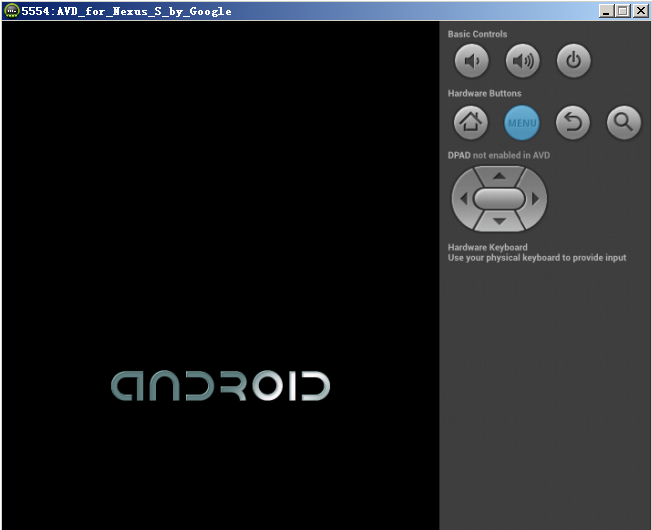Click the 'DPAD not enabled in AVD' label
The image size is (652, 530).
click(x=498, y=155)
